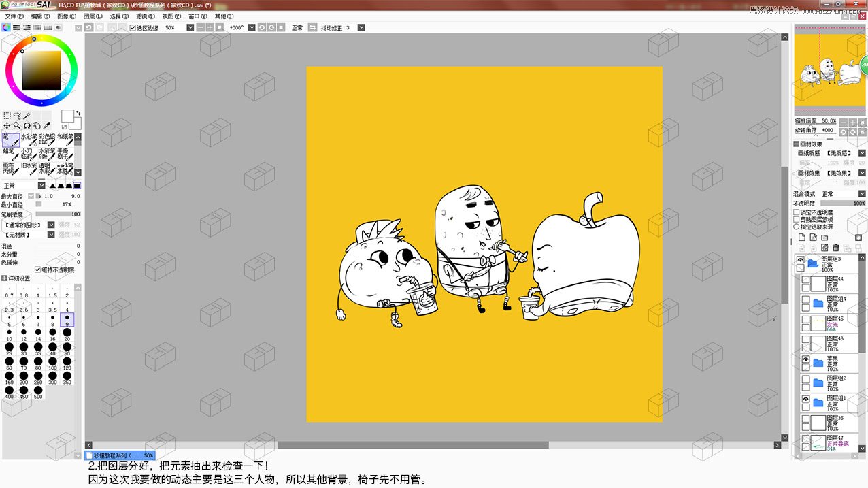This screenshot has height=488, width=868.
Task: Select the 水彩笔 watercolor brush tool
Action: (29, 141)
